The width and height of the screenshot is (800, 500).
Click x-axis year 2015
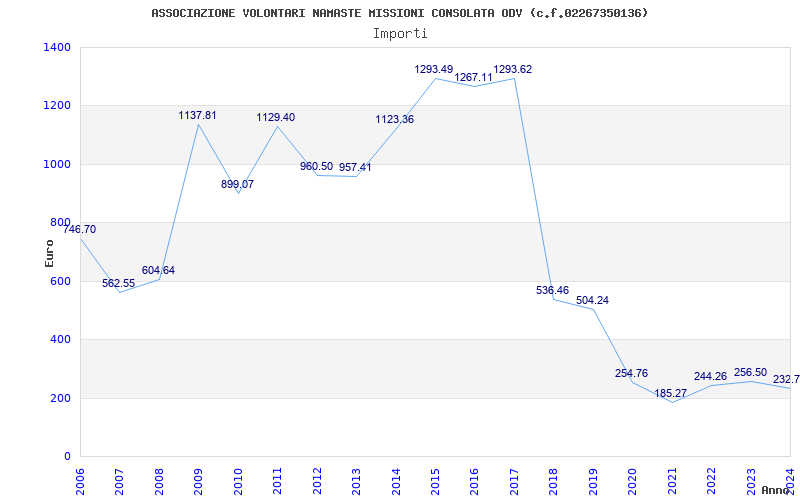click(x=435, y=482)
